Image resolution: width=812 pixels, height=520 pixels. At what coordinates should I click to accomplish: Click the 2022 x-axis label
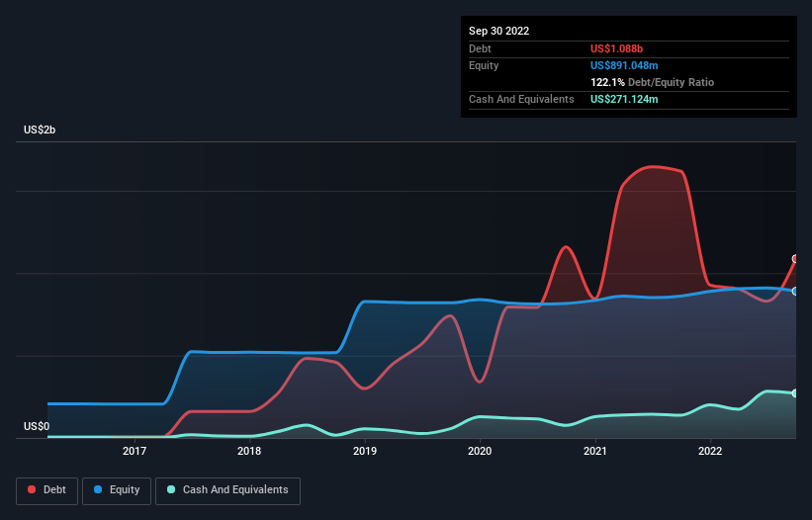click(710, 451)
